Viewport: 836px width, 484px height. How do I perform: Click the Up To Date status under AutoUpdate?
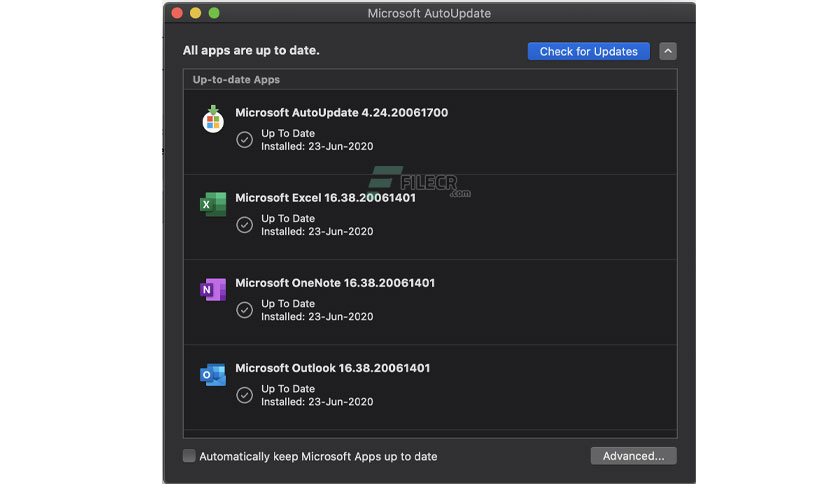click(288, 133)
